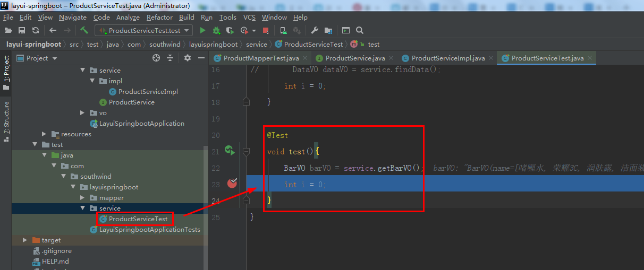Close the ProductMapperTest.java tab
Image resolution: width=644 pixels, height=270 pixels.
coord(304,58)
